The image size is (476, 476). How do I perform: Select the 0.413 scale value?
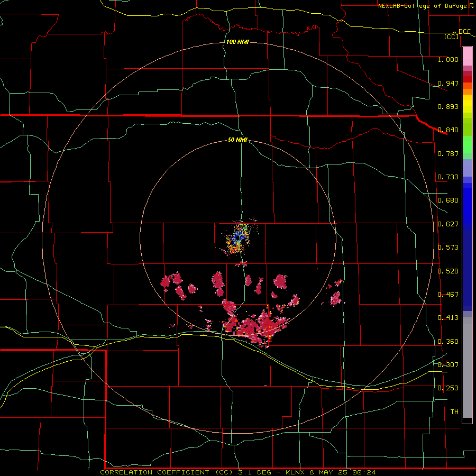tap(448, 318)
